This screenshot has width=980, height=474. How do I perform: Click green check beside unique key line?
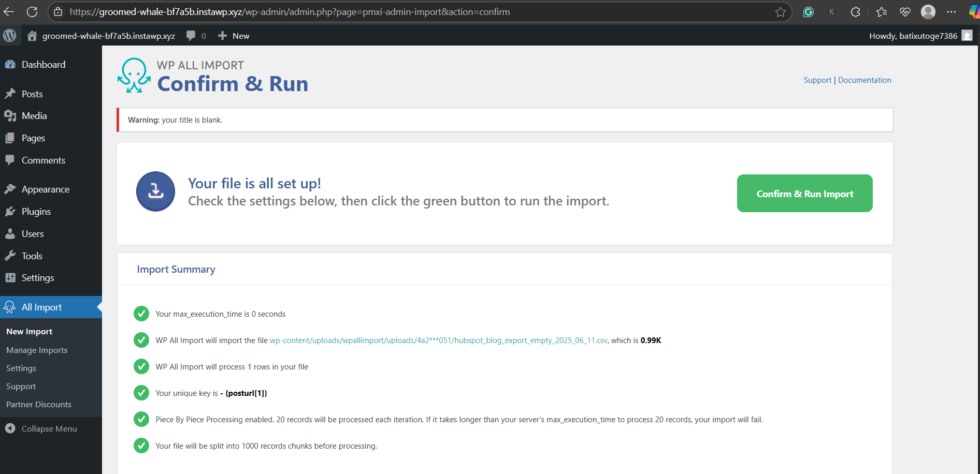tap(141, 393)
